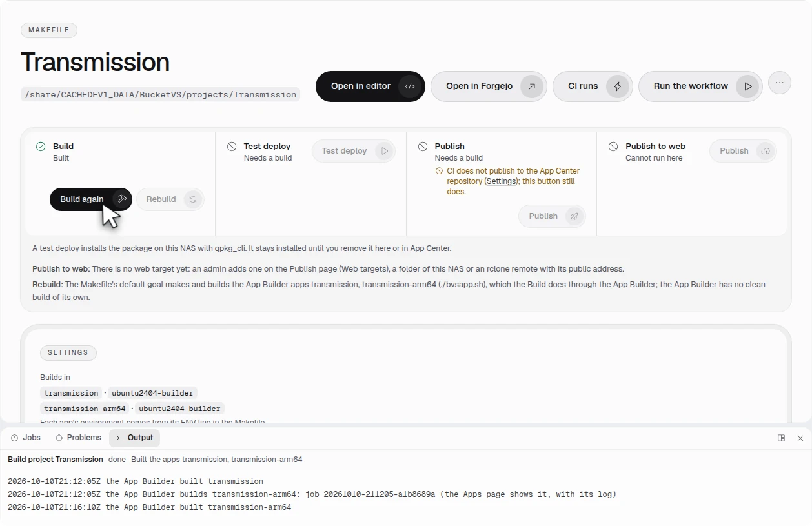The image size is (812, 526).
Task: Click the Build project Transmission output heading
Action: coord(56,460)
